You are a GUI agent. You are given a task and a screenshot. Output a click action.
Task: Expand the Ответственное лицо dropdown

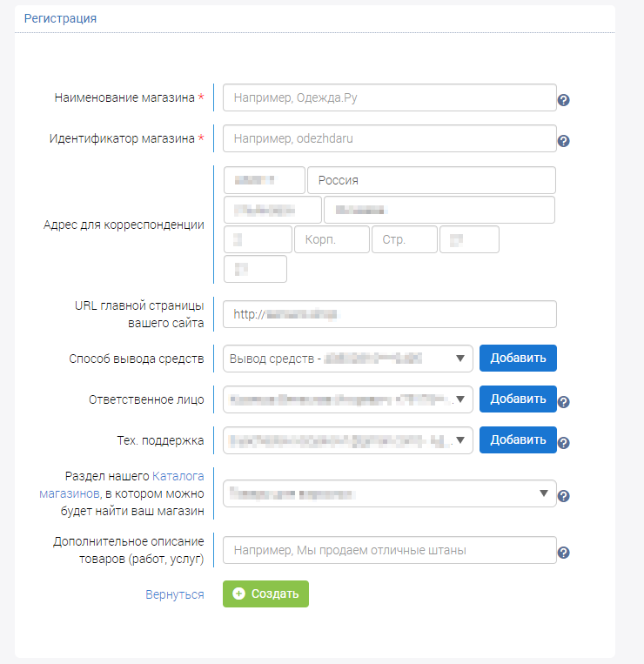point(347,399)
